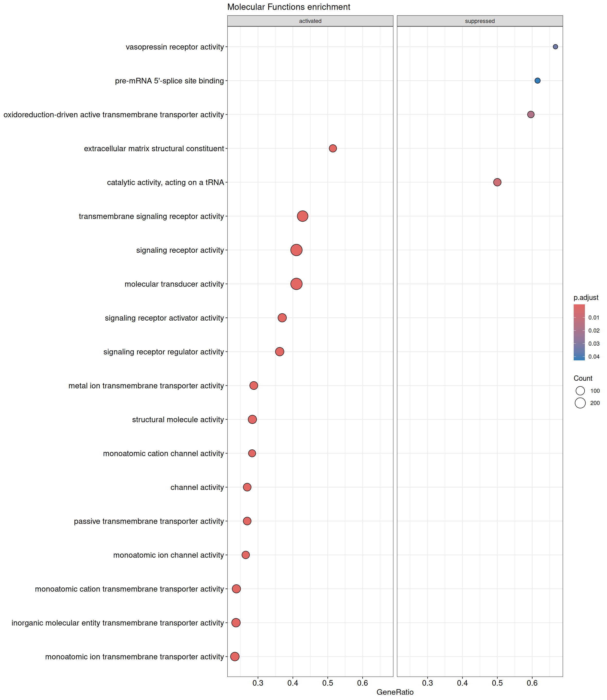Click the GeneRatio axis title

(395, 692)
